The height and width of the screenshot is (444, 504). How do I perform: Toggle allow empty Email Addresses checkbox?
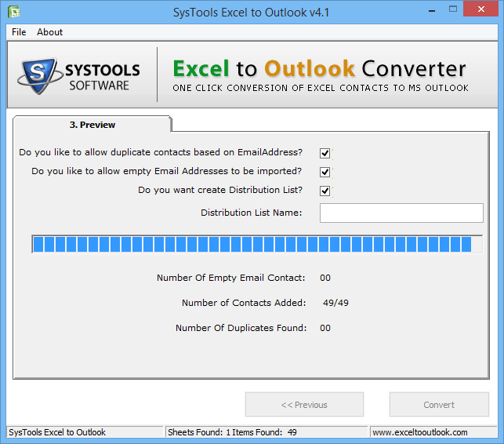[x=325, y=172]
